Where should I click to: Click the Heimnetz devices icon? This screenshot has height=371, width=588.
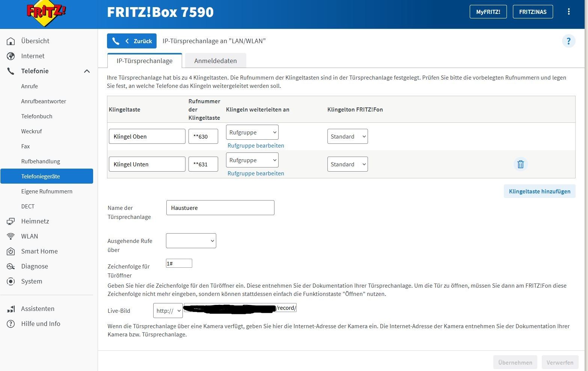11,221
